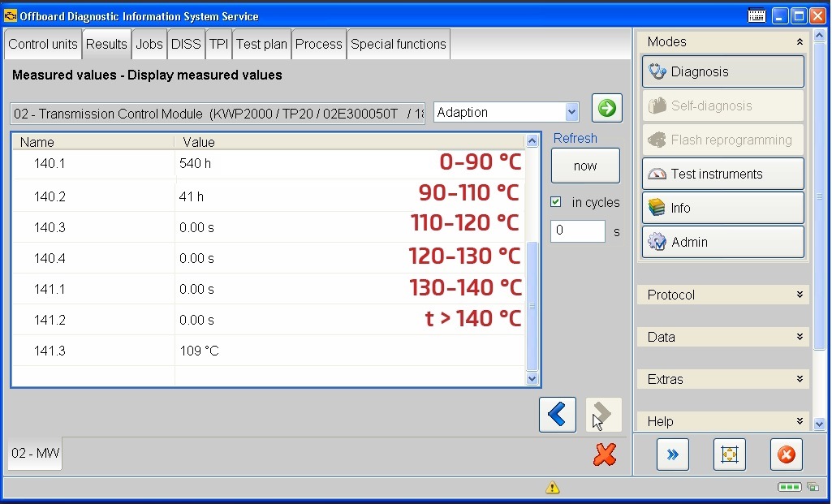Click the yellow warning triangle in status bar
832x504 pixels.
(553, 488)
